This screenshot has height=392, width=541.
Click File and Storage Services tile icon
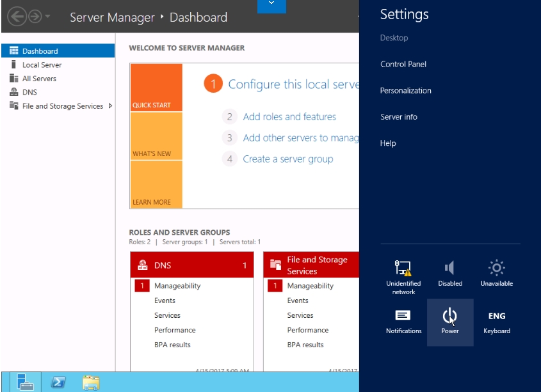(x=276, y=265)
